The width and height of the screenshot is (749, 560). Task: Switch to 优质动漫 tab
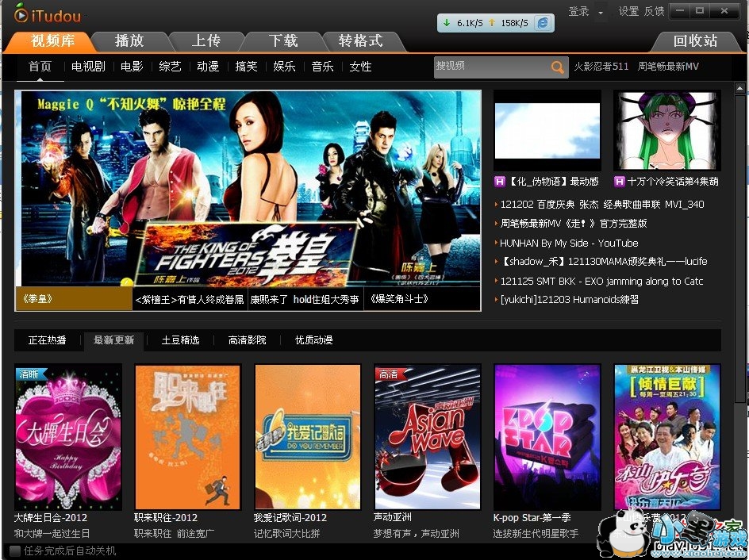314,340
